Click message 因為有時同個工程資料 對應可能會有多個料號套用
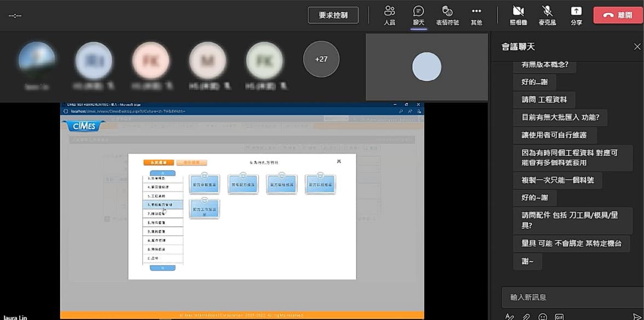 coord(572,158)
